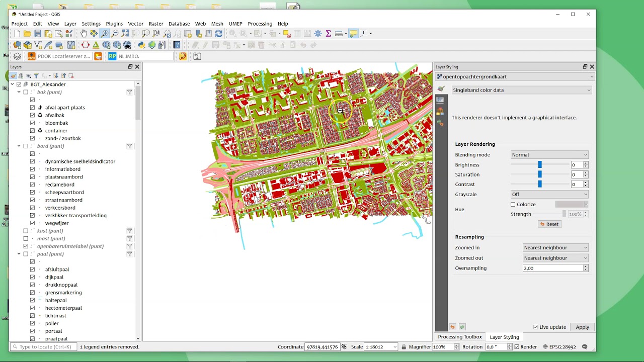Uncheck the BGT_Alexander group

click(19, 84)
